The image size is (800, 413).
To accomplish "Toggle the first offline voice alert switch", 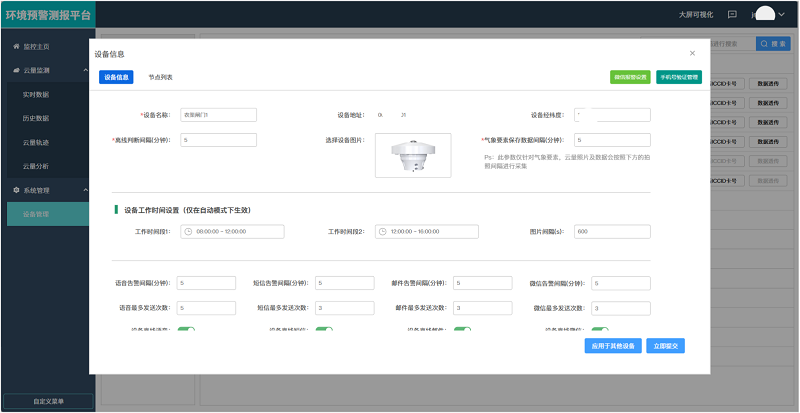I will coord(186,331).
